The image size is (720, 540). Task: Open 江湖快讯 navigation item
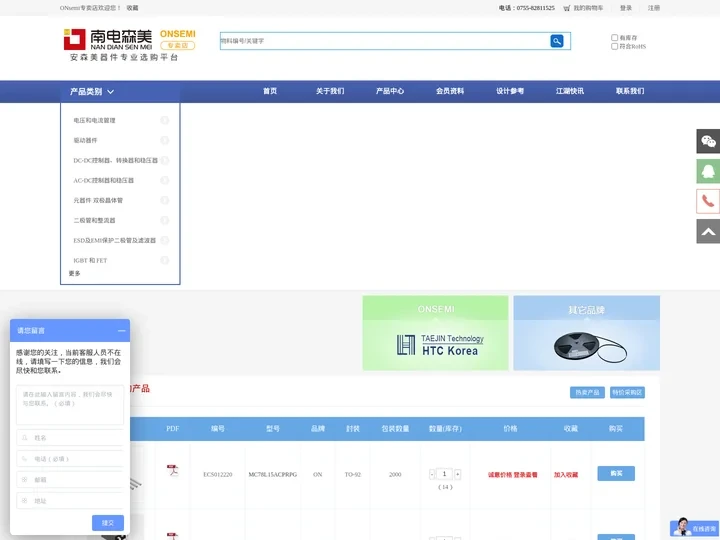point(570,91)
